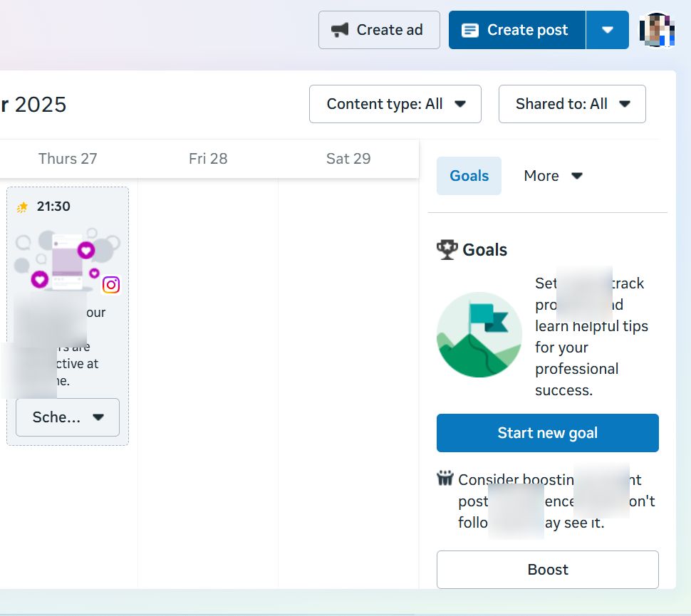
Task: Open the Content type: All dropdown
Action: (x=395, y=104)
